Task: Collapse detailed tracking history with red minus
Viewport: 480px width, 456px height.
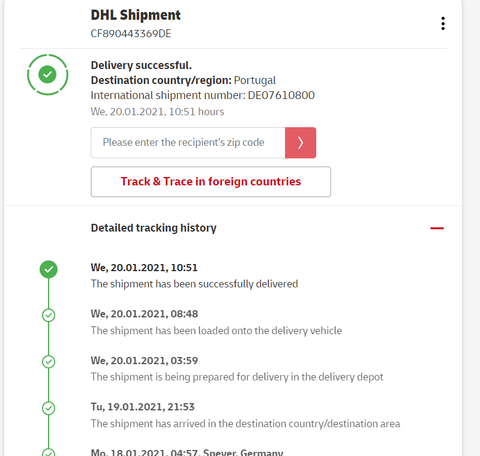Action: (437, 228)
